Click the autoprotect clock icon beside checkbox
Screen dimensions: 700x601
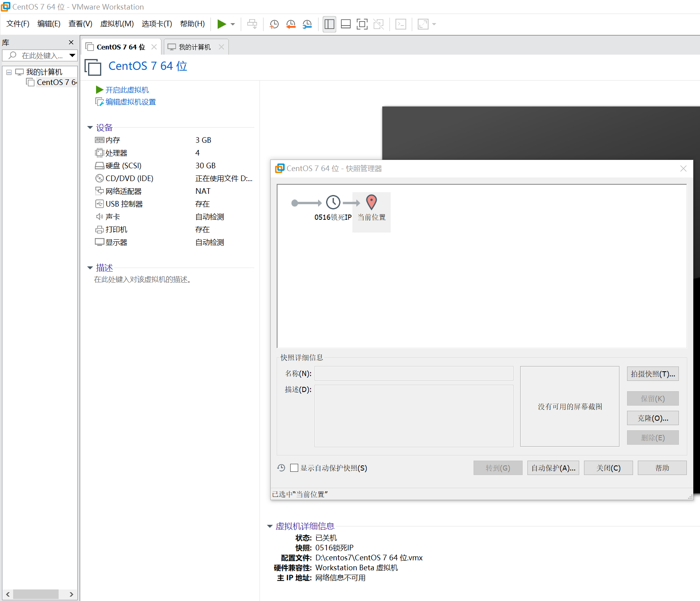pyautogui.click(x=281, y=468)
